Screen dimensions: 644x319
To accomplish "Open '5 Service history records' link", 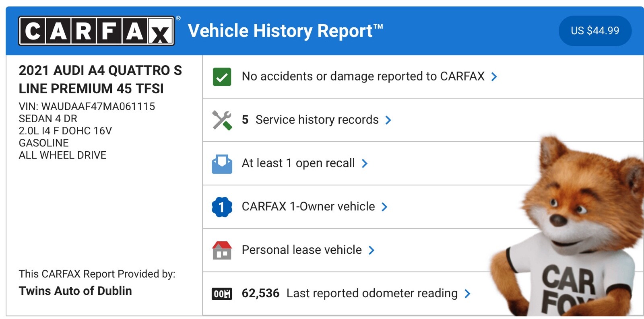I will tap(310, 120).
